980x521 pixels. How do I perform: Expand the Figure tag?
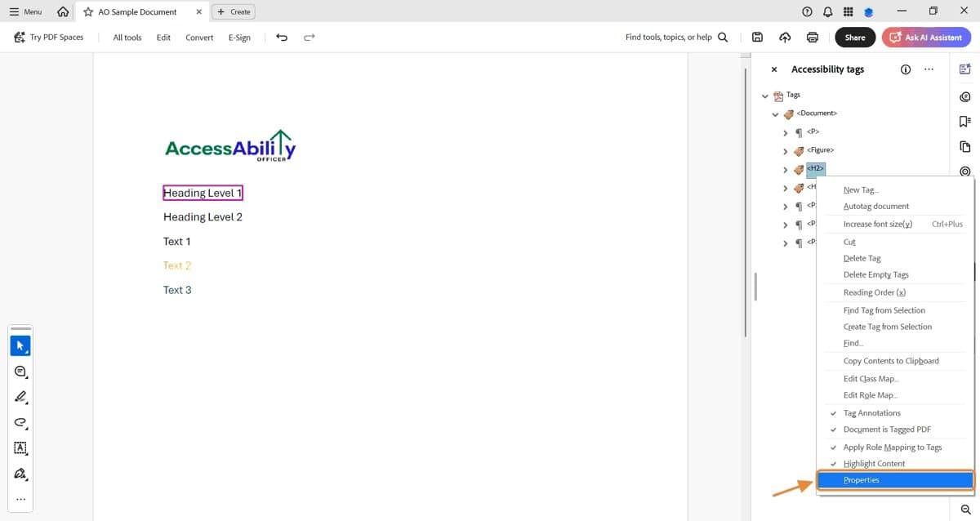(x=785, y=150)
